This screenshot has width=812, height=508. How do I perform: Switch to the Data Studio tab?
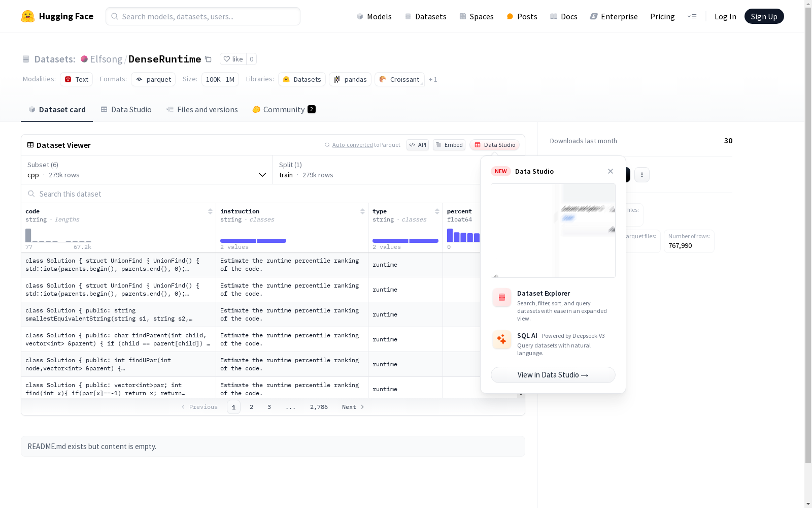coord(126,110)
